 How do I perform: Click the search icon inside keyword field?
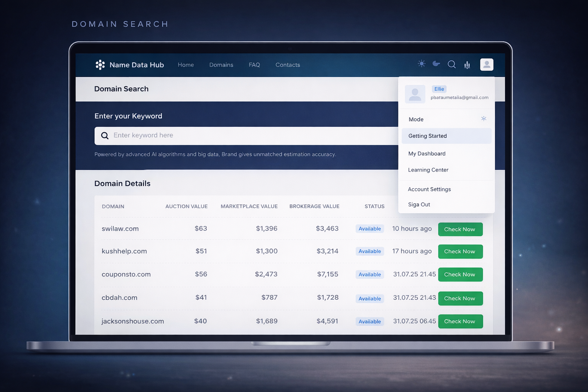click(105, 136)
